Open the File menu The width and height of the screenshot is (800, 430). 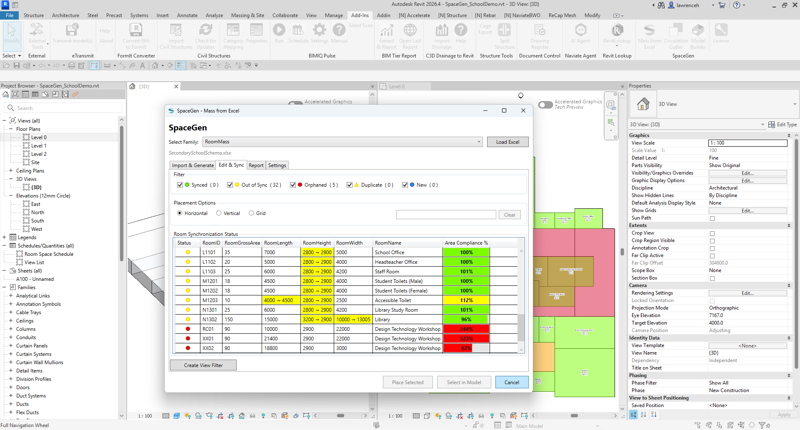pyautogui.click(x=9, y=15)
